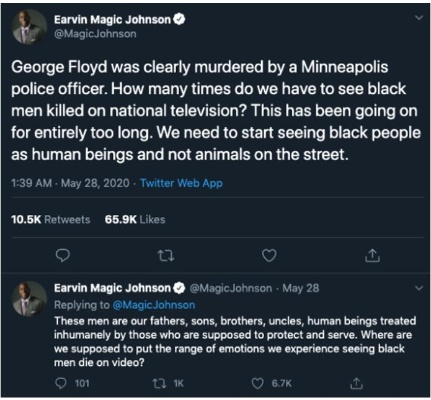
Task: Expand the reply tweet's chevron options menu
Action: 419,288
